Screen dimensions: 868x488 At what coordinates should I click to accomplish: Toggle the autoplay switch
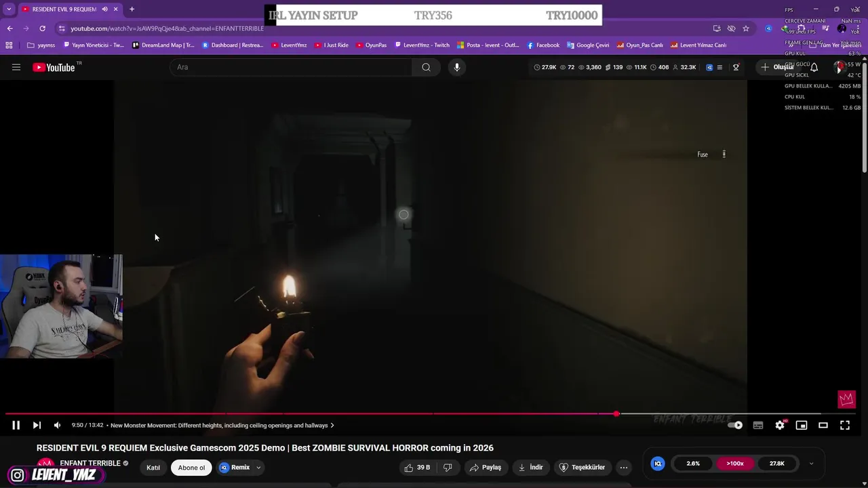pyautogui.click(x=735, y=425)
